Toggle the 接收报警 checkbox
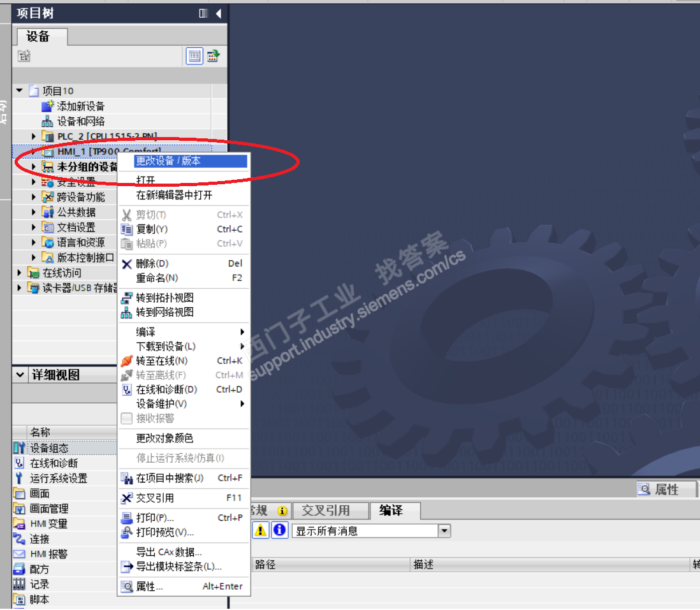The image size is (700, 610). 127,419
